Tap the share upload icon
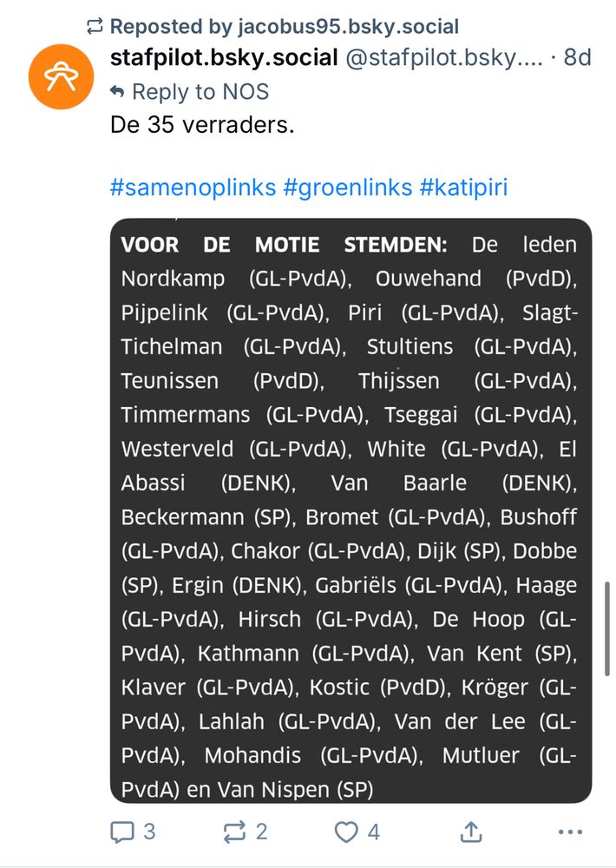This screenshot has width=616, height=868. 470,832
